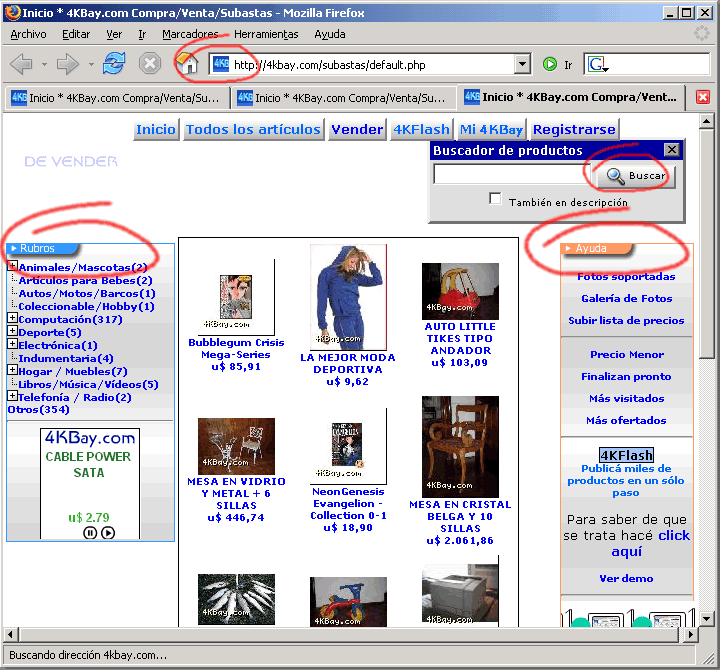Sort by Precio Menor link
The image size is (720, 670).
coord(627,355)
